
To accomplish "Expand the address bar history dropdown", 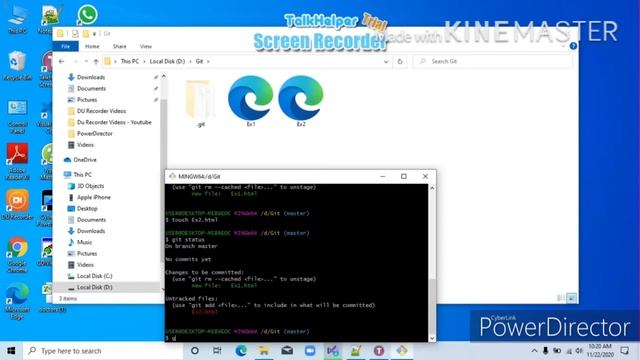I will pyautogui.click(x=386, y=62).
